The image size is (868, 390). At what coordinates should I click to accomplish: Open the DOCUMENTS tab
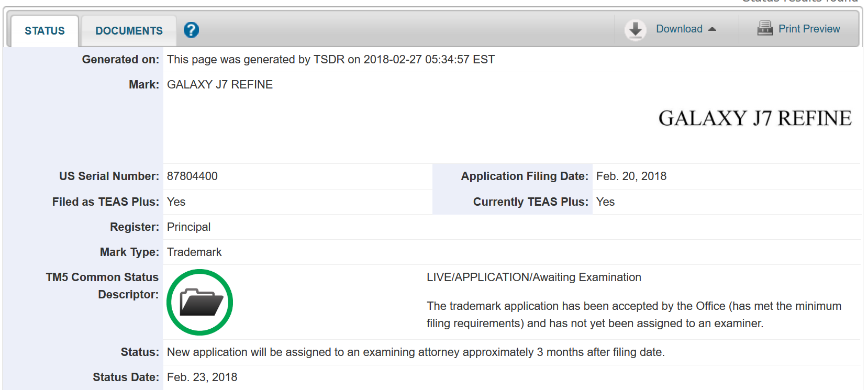click(129, 31)
